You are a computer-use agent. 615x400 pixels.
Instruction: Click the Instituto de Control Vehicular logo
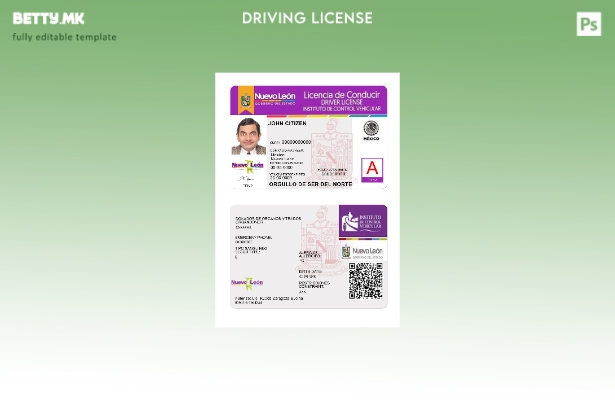tap(362, 220)
